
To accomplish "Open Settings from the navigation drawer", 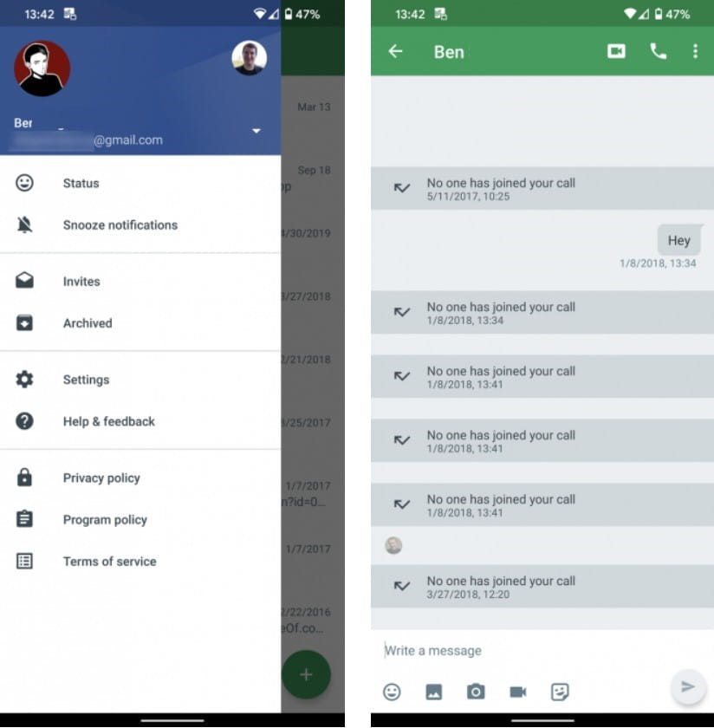I will click(x=86, y=380).
